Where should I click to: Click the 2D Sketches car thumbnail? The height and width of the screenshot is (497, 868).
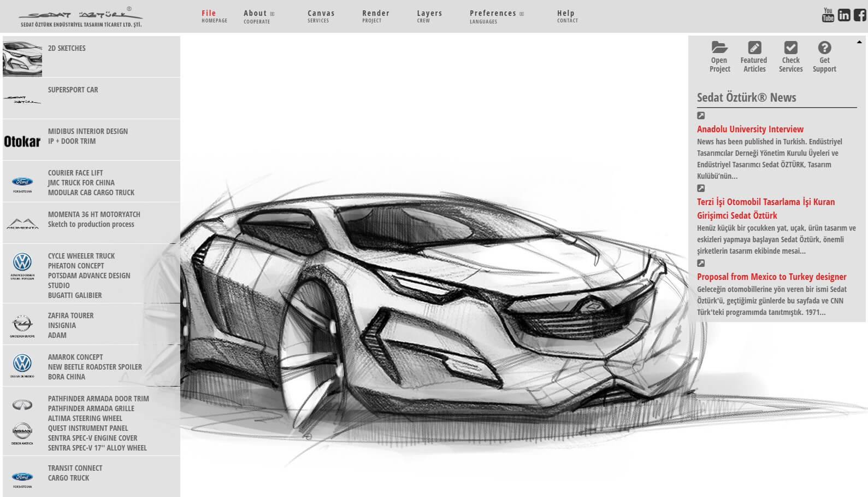(22, 58)
